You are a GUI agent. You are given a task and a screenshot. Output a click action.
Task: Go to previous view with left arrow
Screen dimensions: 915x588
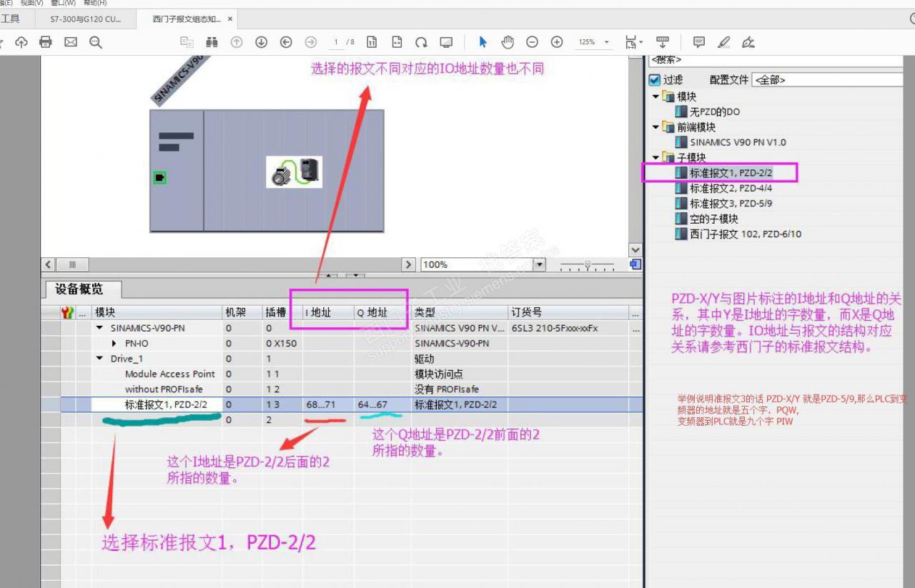coord(286,42)
